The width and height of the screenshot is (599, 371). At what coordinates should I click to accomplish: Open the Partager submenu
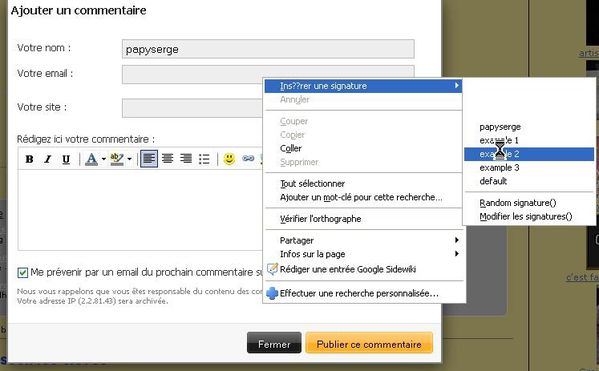tap(363, 240)
